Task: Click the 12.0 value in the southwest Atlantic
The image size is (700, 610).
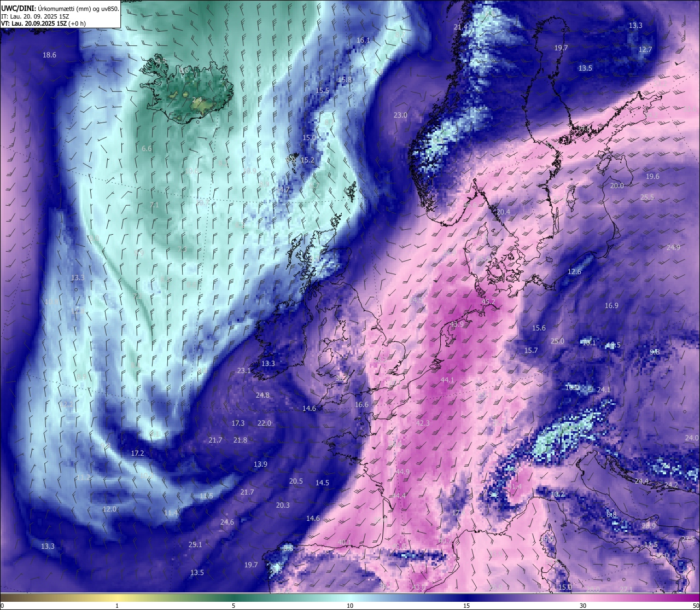Action: pos(109,509)
